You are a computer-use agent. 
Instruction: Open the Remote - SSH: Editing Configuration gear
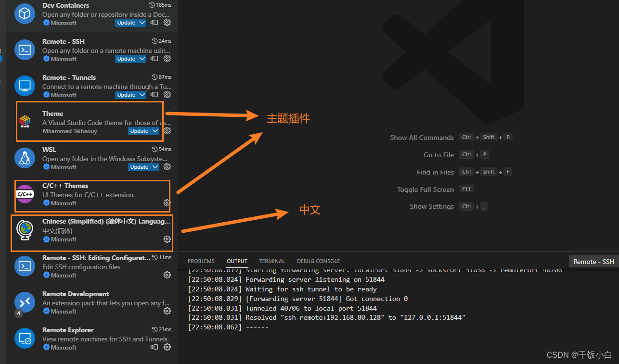click(167, 275)
